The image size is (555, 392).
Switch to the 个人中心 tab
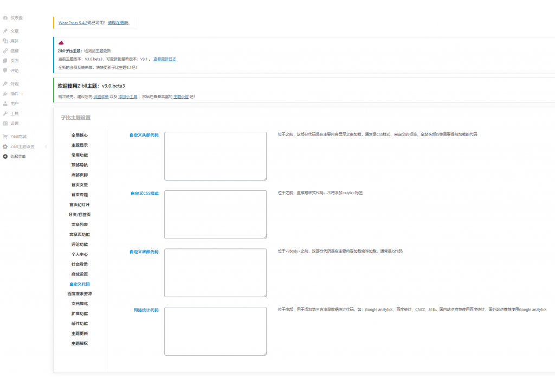point(80,254)
